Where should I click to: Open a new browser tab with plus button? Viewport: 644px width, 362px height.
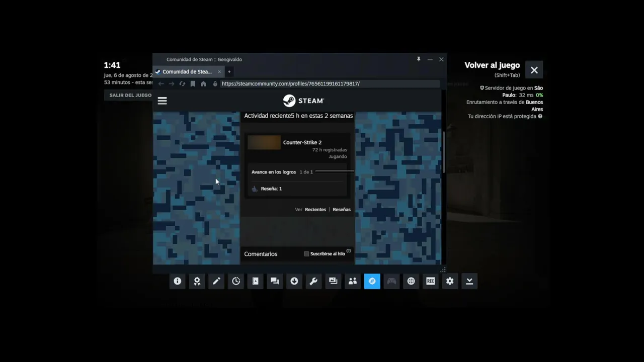[229, 72]
